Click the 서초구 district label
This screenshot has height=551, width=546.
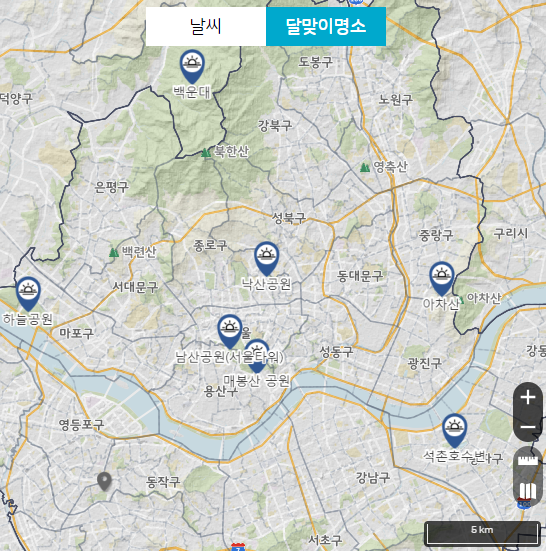(x=325, y=540)
